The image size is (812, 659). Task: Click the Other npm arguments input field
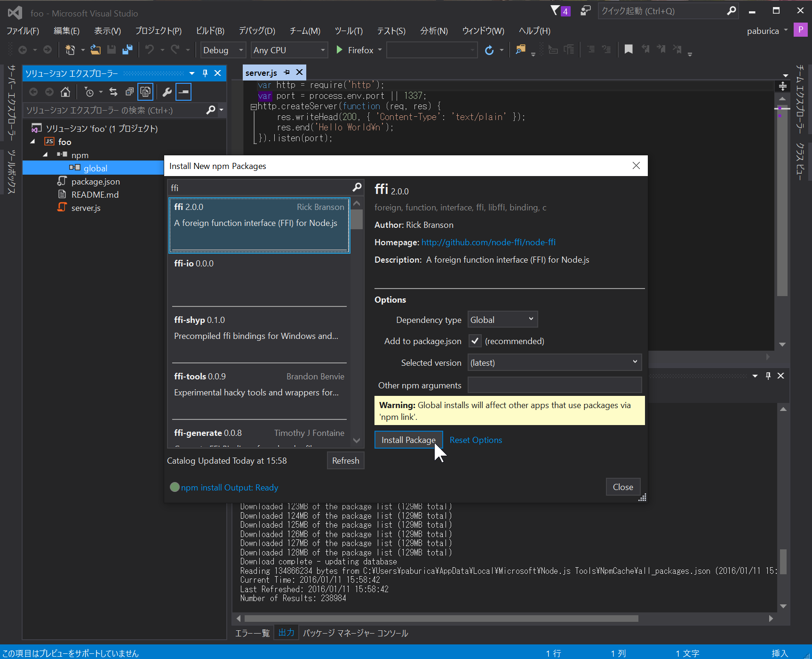tap(555, 385)
